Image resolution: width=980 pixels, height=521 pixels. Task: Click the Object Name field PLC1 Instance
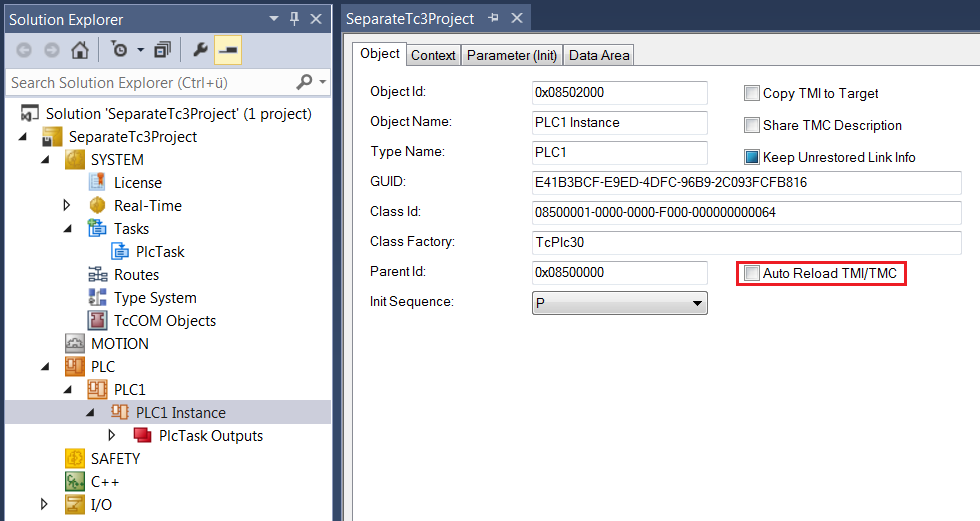[619, 122]
